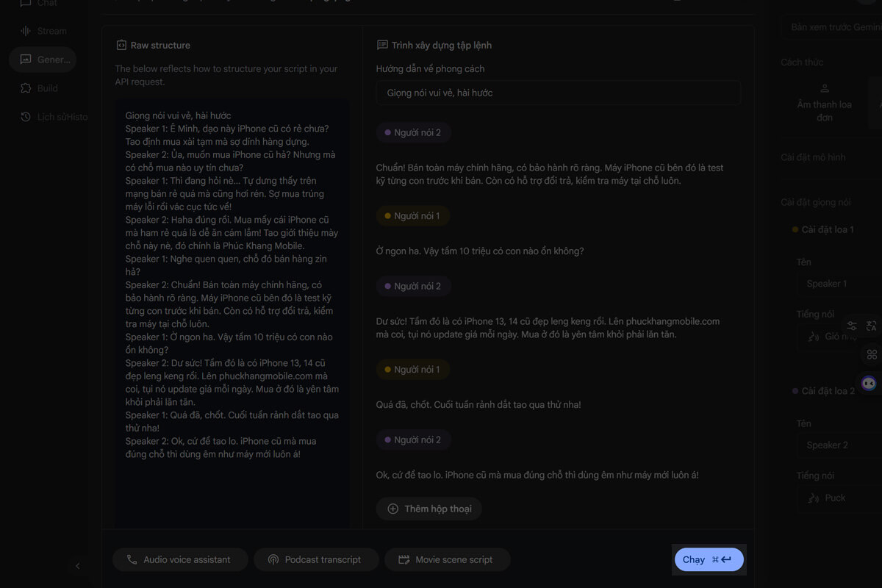The image size is (882, 588).
Task: Click Thêm hộp thoại button
Action: (x=429, y=509)
